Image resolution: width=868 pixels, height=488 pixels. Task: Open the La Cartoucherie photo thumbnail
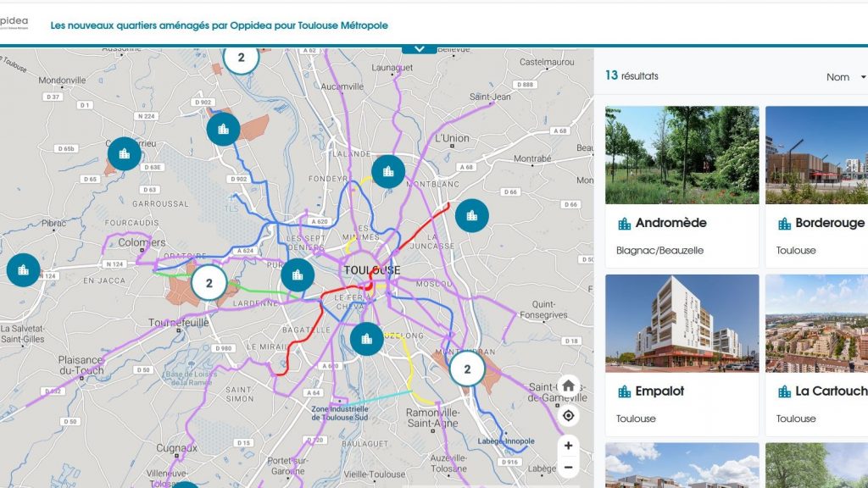click(x=817, y=323)
